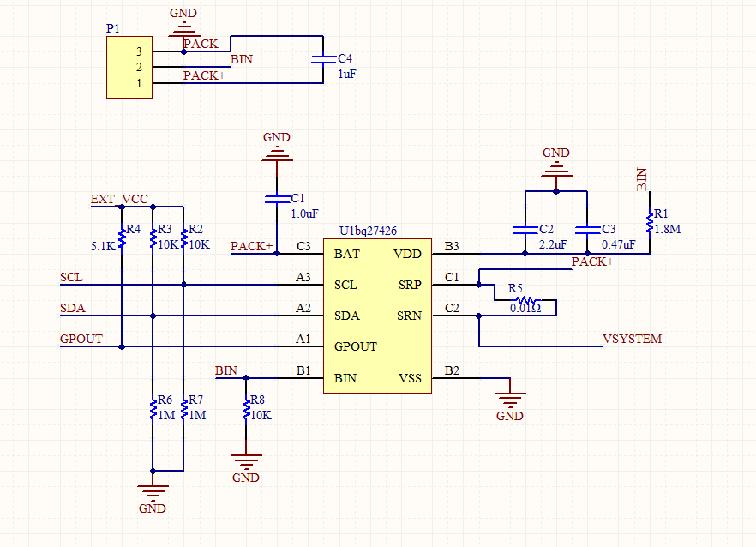Select the GND symbol at VSS pin B2
Screen dimensions: 756x547
tap(510, 400)
